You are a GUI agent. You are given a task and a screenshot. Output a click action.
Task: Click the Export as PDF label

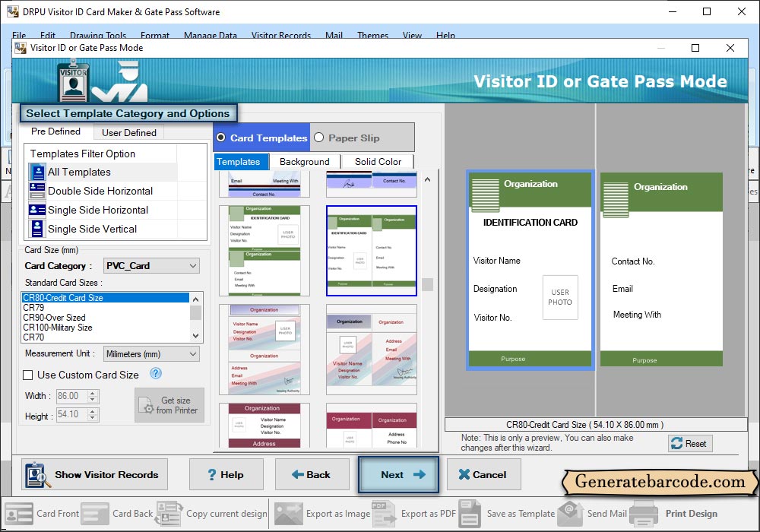point(429,514)
